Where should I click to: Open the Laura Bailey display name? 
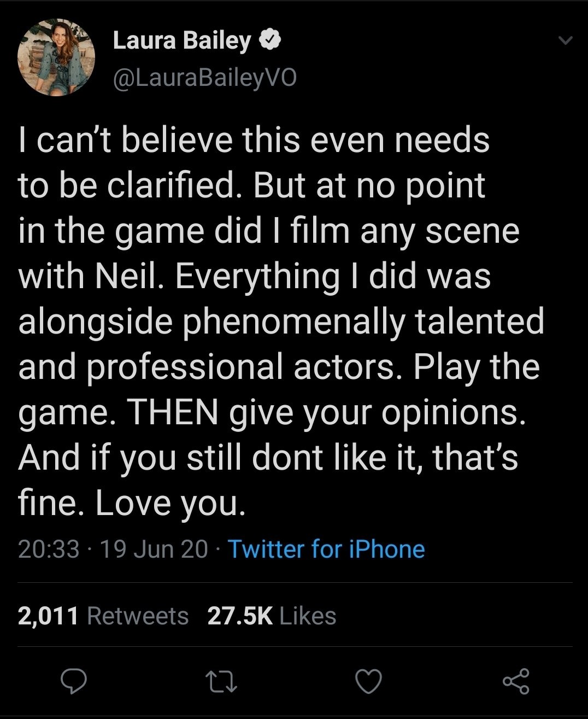tap(182, 40)
